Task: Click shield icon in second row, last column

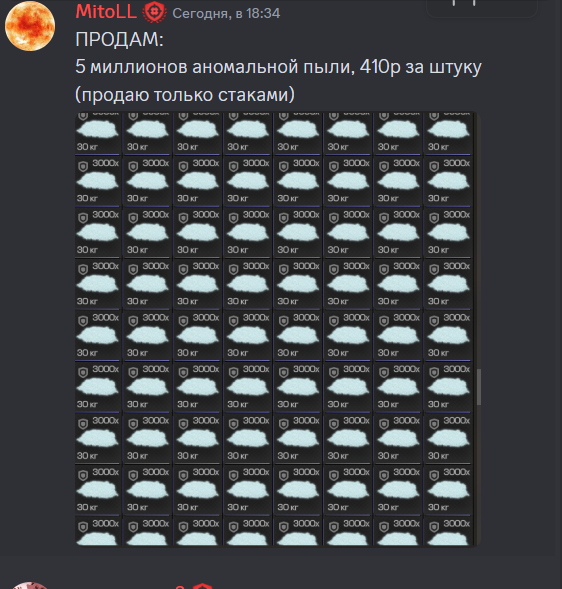Action: (x=434, y=166)
